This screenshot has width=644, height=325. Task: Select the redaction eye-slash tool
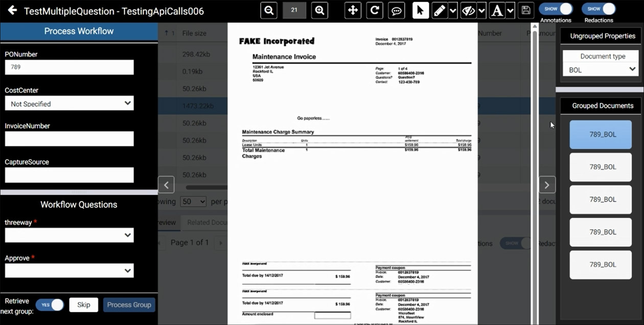click(x=468, y=10)
